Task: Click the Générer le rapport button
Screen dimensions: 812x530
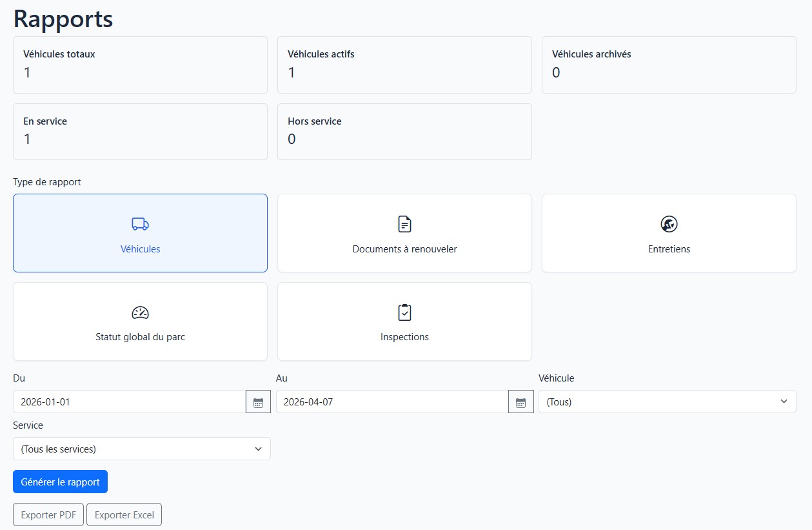Action: 60,482
